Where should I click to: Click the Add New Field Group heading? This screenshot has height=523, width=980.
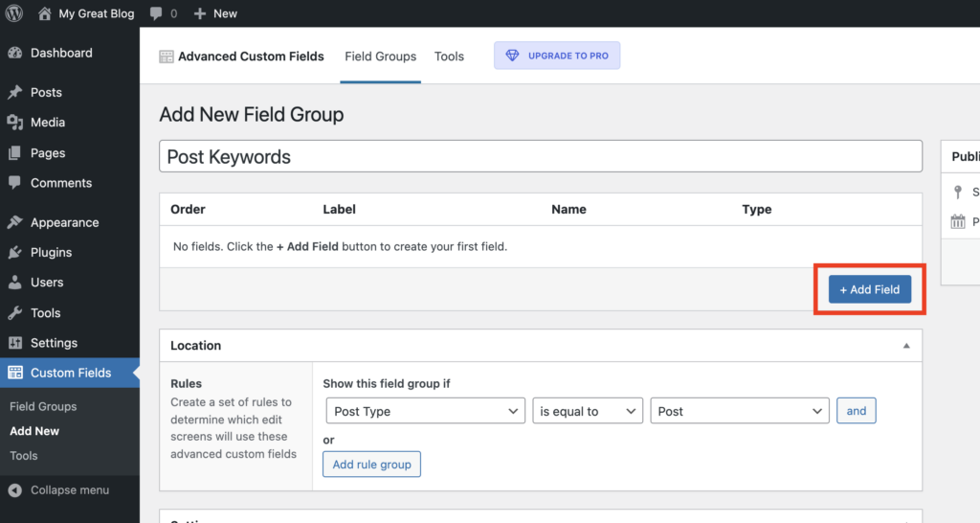click(x=252, y=115)
